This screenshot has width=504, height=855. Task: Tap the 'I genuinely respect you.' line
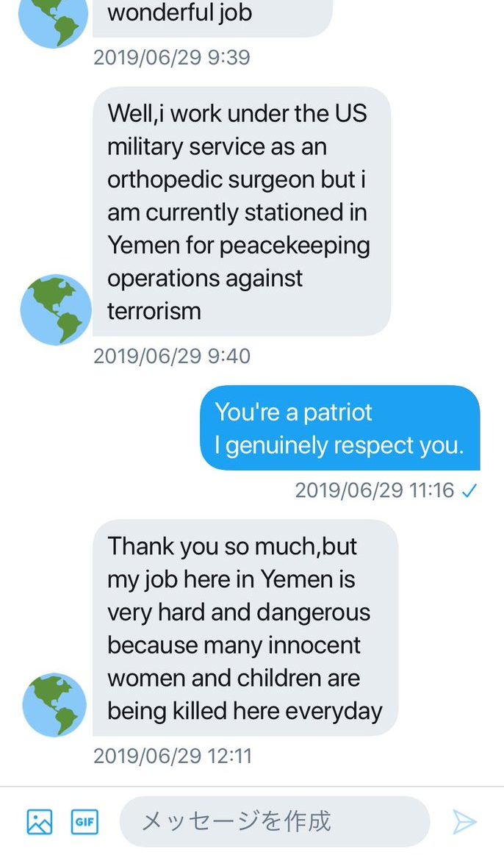pos(339,446)
